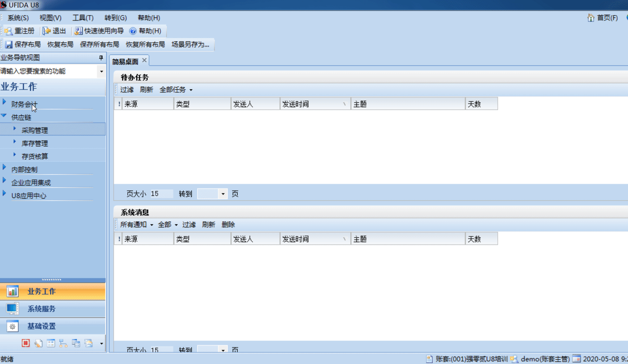Click the 来源 column header in 系统消息
Viewport: 628px width, 364px height.
click(148, 239)
